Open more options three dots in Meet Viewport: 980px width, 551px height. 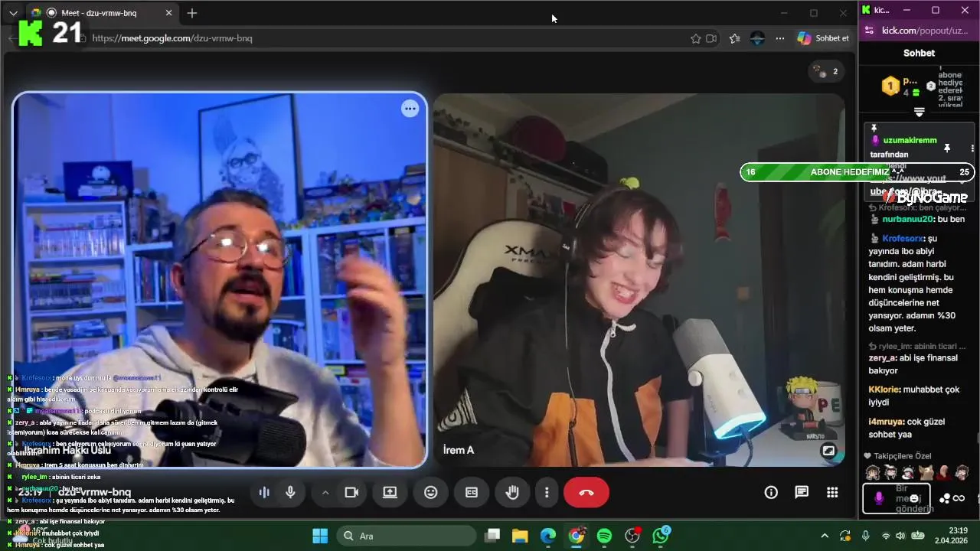coord(547,492)
